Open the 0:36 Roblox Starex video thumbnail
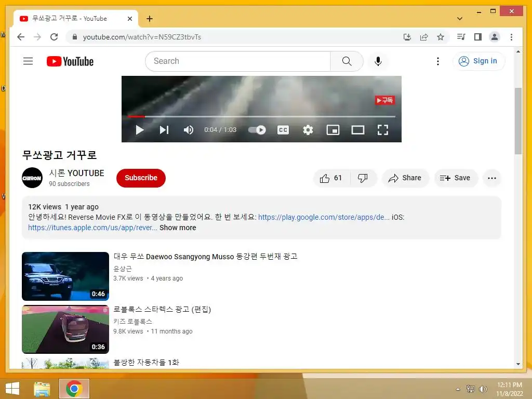532x399 pixels. pyautogui.click(x=65, y=329)
